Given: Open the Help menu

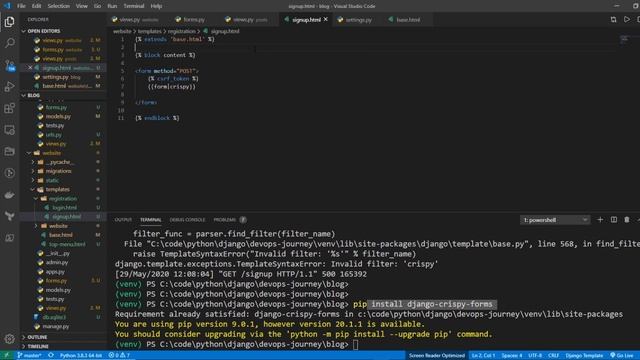Looking at the screenshot, I should point(156,6).
